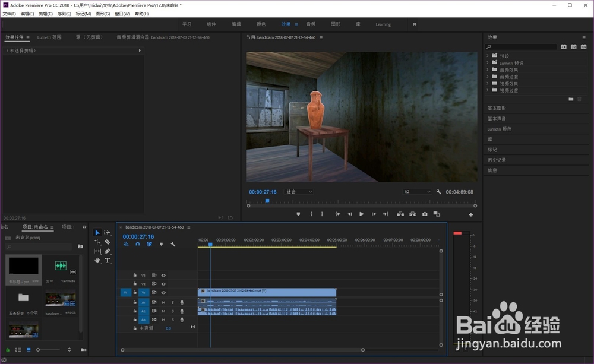Viewport: 594px width, 364px height.
Task: Select the Type tool (T)
Action: tap(108, 260)
